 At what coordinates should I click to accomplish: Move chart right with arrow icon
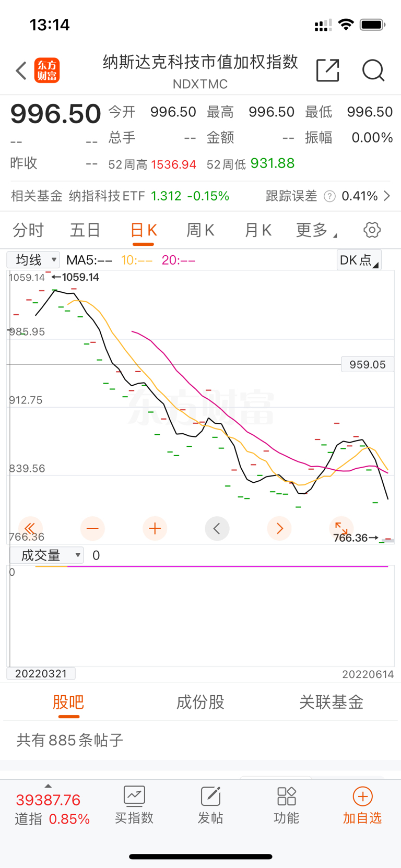[x=279, y=529]
